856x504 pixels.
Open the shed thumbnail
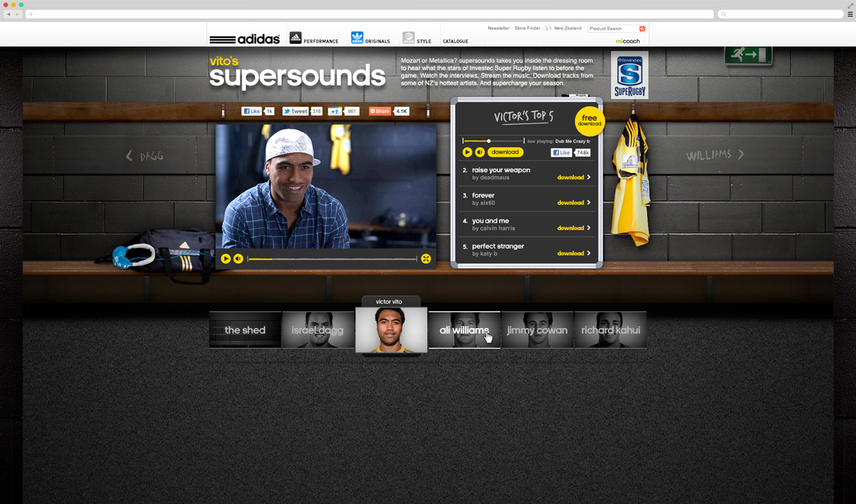245,330
